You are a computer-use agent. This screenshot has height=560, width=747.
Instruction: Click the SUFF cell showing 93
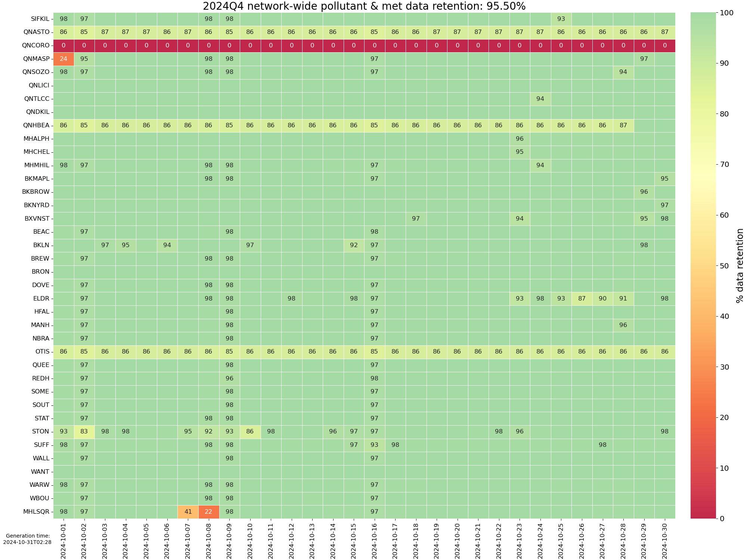pyautogui.click(x=374, y=445)
